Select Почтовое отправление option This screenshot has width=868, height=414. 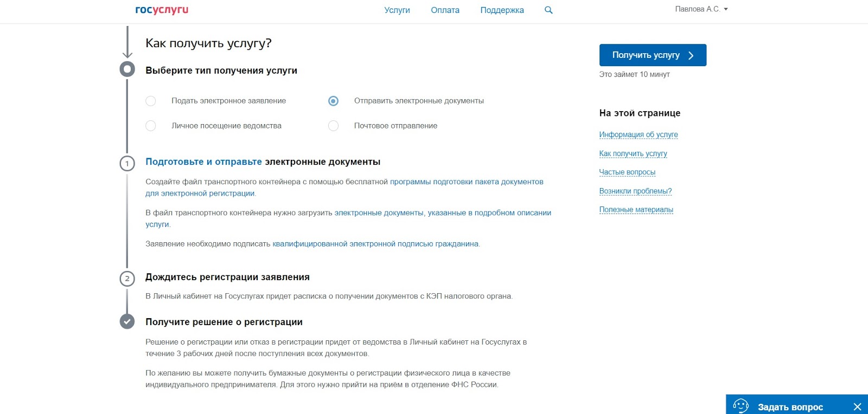click(334, 126)
